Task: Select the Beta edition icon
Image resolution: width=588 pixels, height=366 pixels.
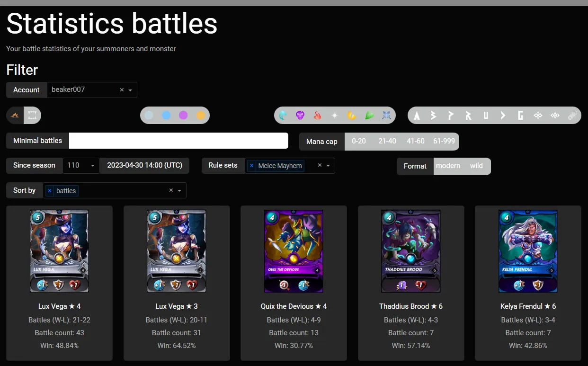Action: [434, 115]
